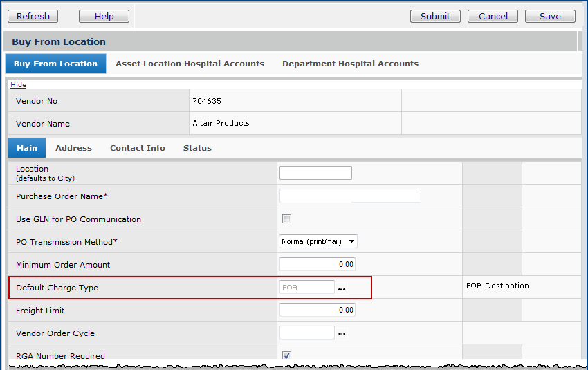Open Default Charge Type lookup ellipsis
This screenshot has width=588, height=370.
[x=341, y=288]
